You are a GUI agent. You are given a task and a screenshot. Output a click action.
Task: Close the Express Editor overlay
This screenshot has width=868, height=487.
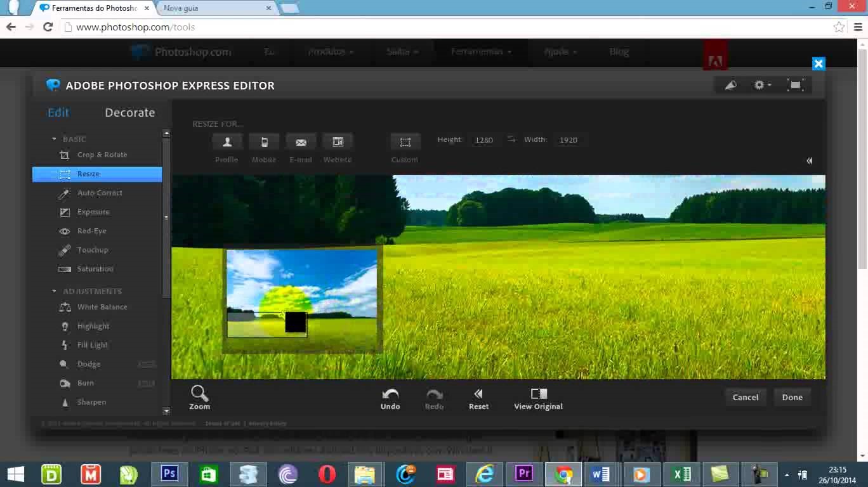819,63
